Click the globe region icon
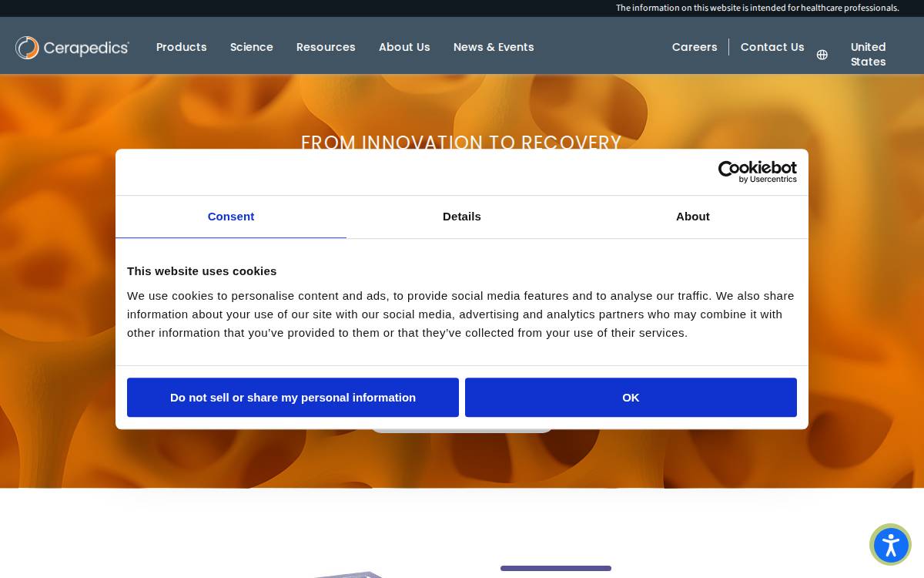 [x=822, y=55]
